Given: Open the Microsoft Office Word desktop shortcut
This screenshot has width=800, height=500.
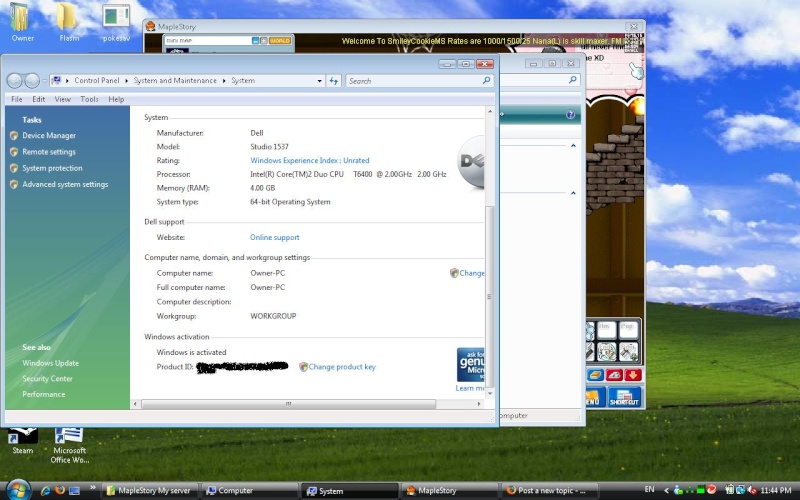Looking at the screenshot, I should click(x=69, y=446).
